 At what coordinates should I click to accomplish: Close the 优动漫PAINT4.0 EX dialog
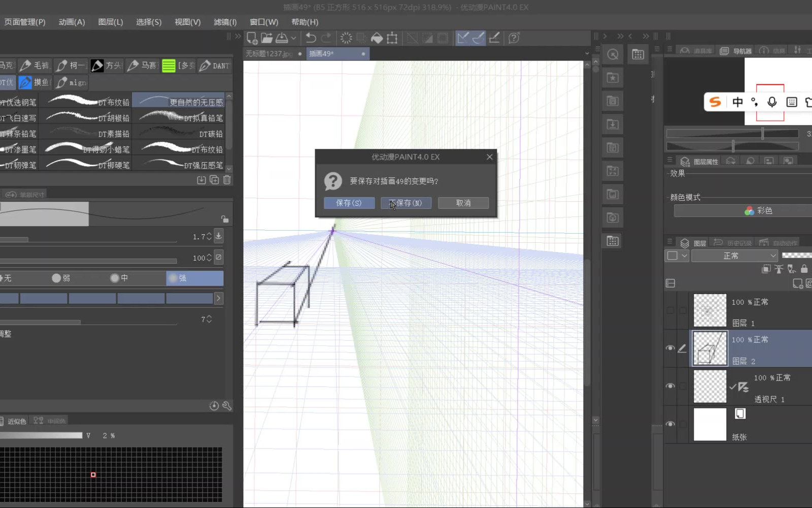(x=490, y=157)
